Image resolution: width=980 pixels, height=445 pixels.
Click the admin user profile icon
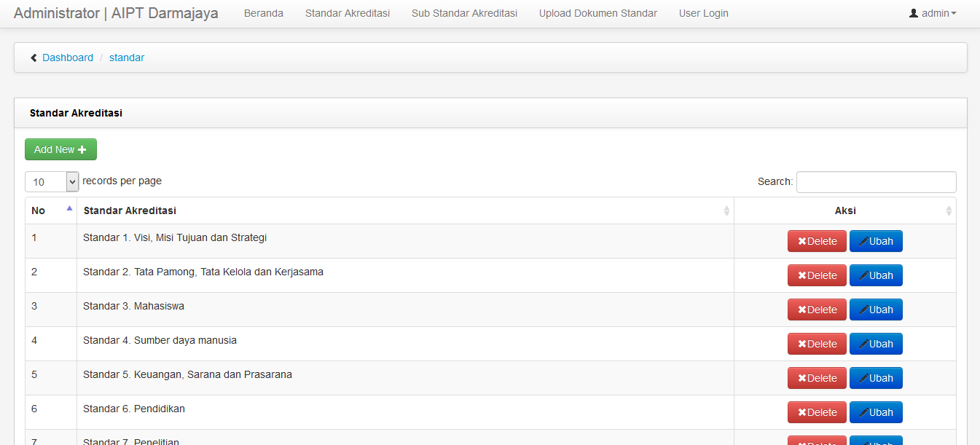coord(914,13)
